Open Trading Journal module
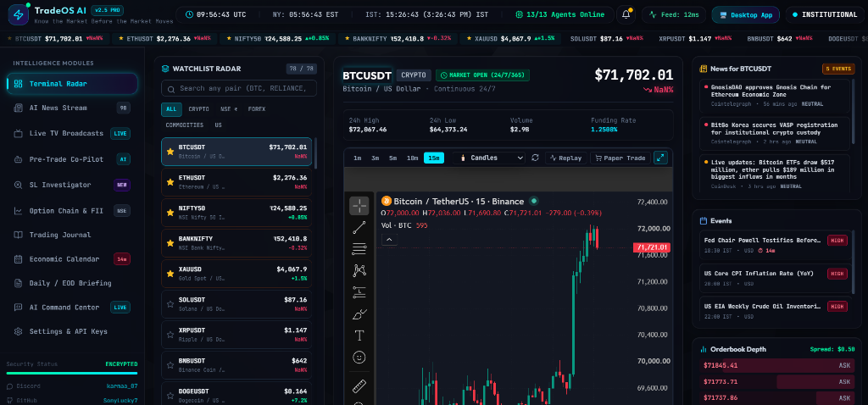The image size is (868, 405). pyautogui.click(x=72, y=235)
